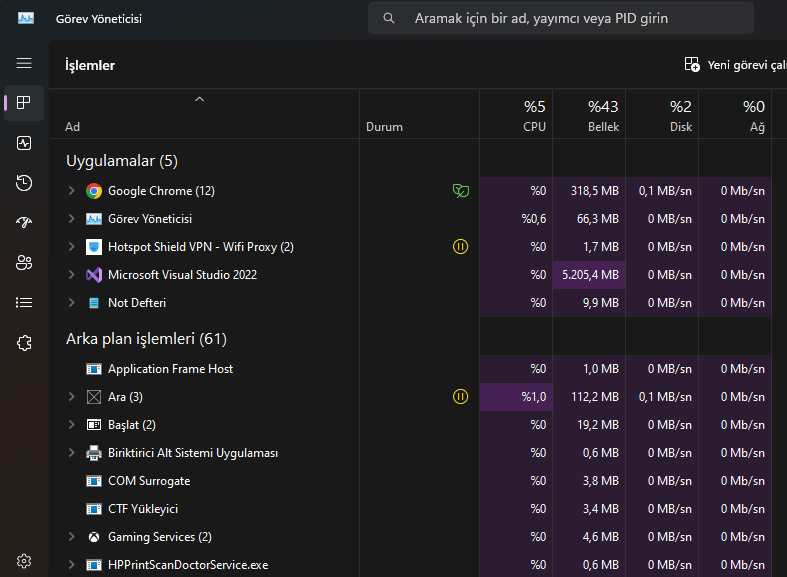Click the Ara suspended status icon
This screenshot has height=577, width=787.
460,397
